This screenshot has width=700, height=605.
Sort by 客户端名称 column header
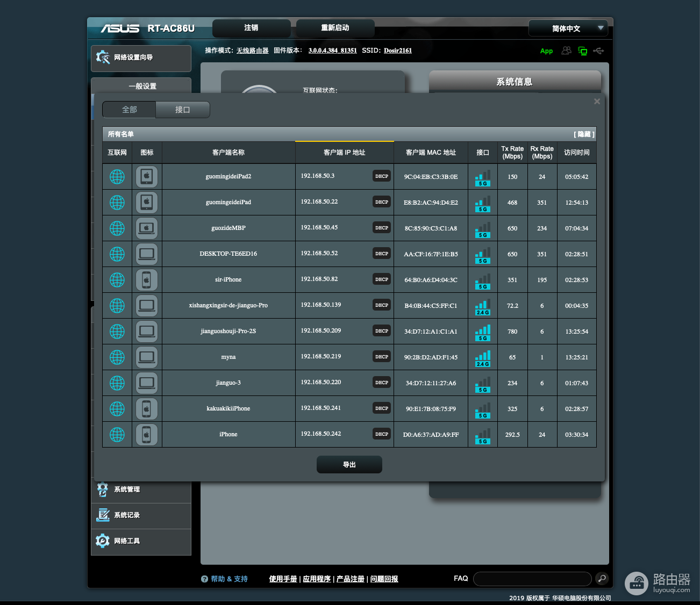pyautogui.click(x=228, y=153)
